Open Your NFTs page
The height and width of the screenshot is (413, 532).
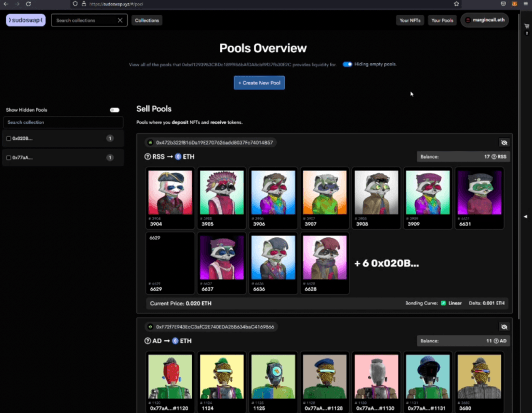[x=410, y=20]
